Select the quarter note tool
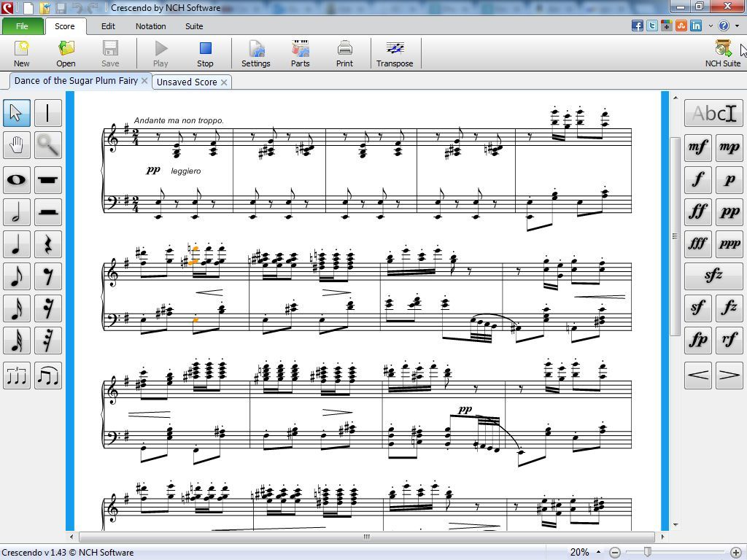This screenshot has width=747, height=560. tap(17, 244)
